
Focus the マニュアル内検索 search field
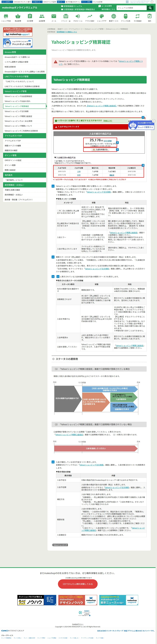click(x=132, y=8)
